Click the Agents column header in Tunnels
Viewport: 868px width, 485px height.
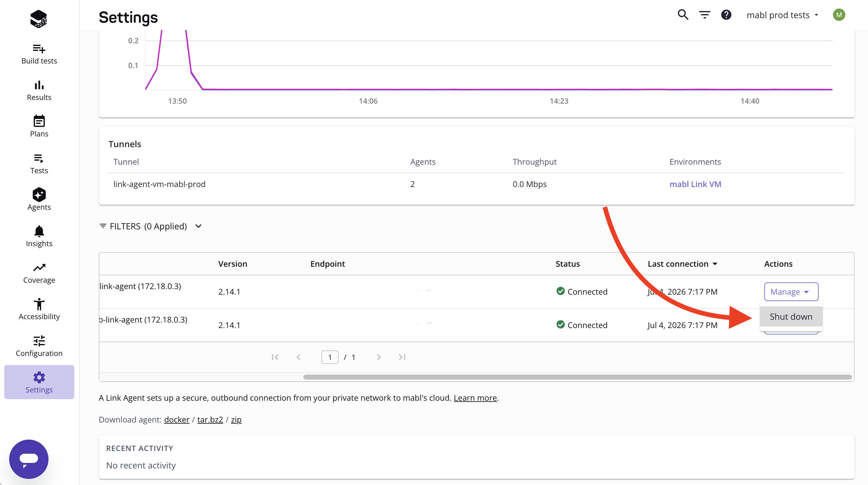[423, 162]
